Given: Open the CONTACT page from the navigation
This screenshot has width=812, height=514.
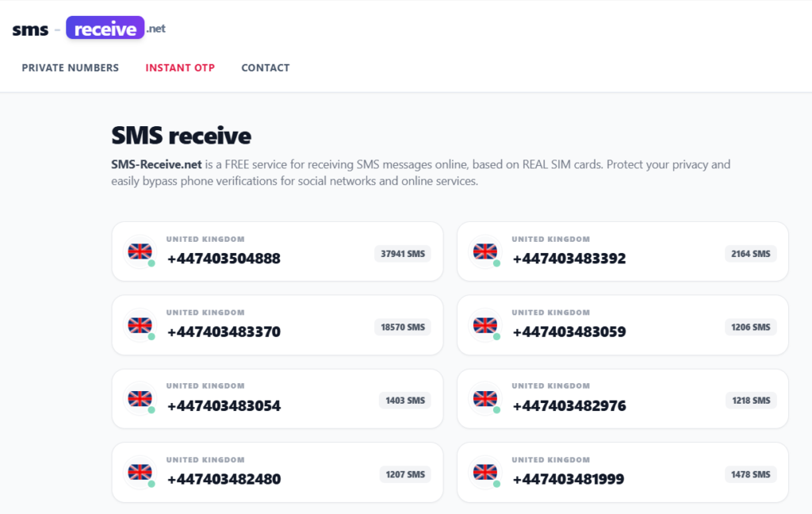Looking at the screenshot, I should [266, 67].
